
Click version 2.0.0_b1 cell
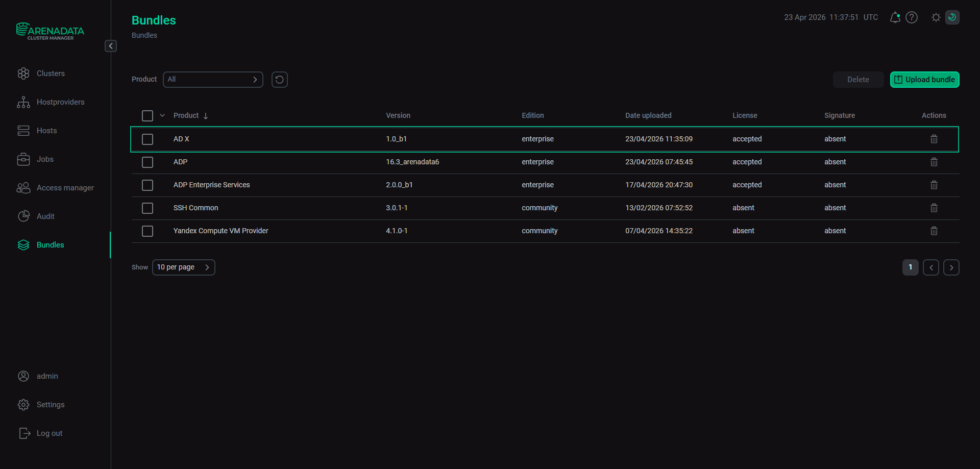pyautogui.click(x=399, y=185)
